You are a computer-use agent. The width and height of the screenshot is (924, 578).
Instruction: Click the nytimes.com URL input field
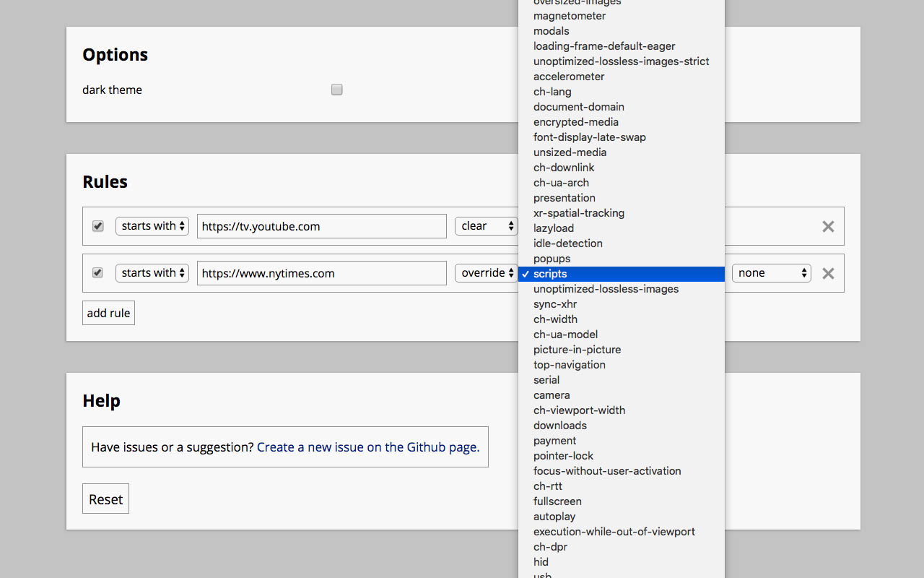click(321, 272)
